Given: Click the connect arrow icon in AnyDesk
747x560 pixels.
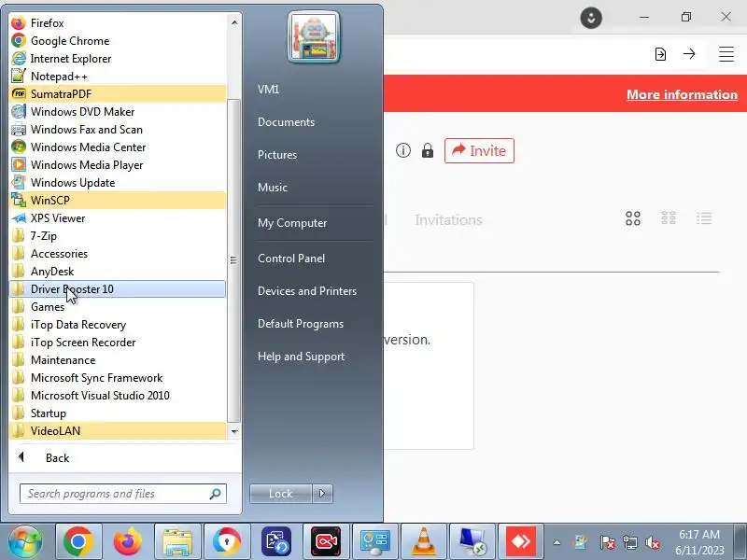Looking at the screenshot, I should pos(689,54).
